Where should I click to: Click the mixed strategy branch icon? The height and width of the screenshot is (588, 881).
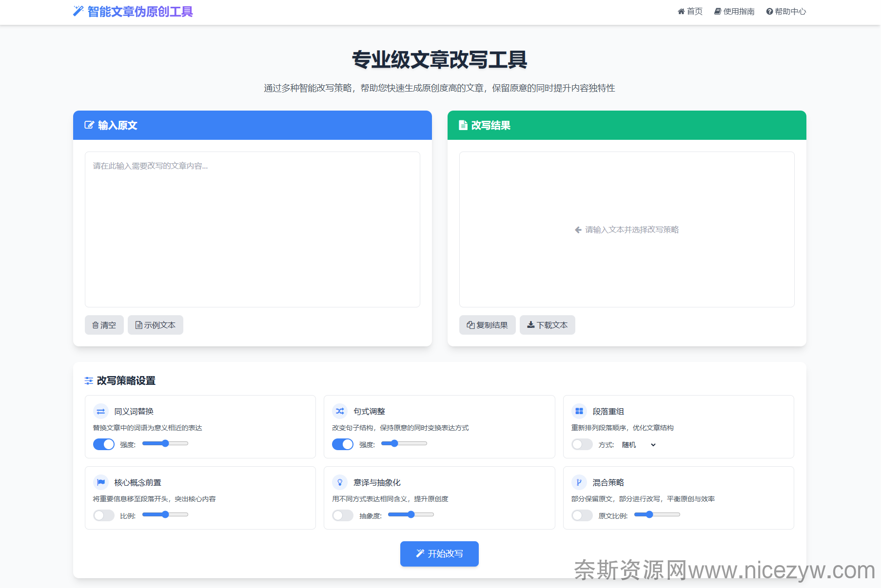point(579,482)
